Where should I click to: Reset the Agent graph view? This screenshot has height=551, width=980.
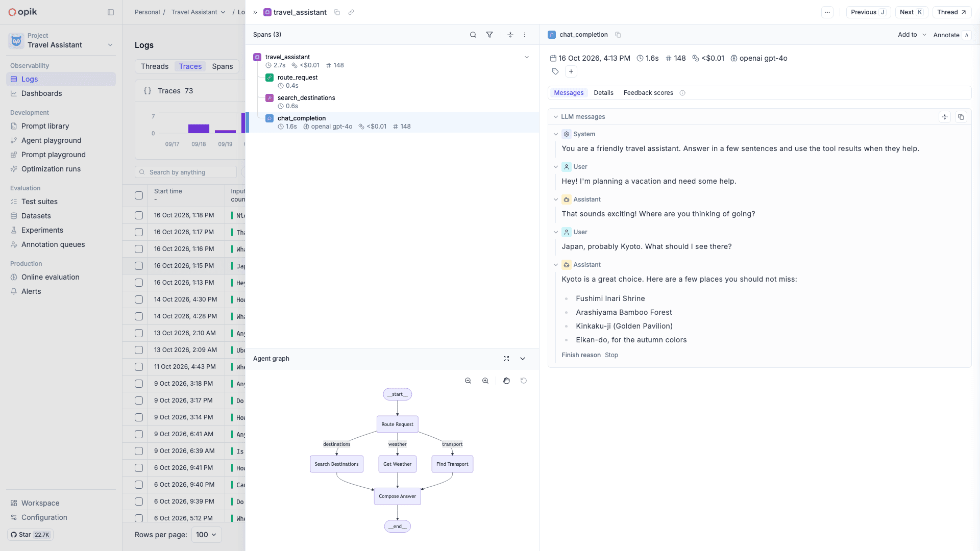[524, 381]
